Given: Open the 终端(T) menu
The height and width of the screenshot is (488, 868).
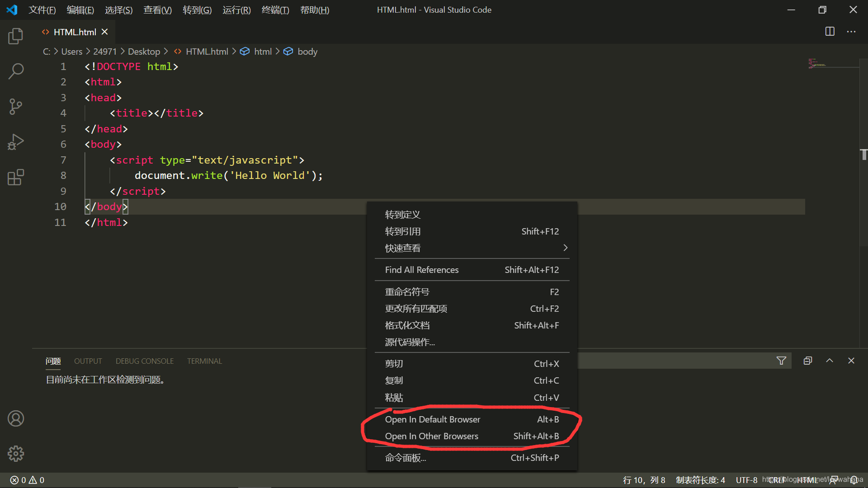Looking at the screenshot, I should pos(275,10).
